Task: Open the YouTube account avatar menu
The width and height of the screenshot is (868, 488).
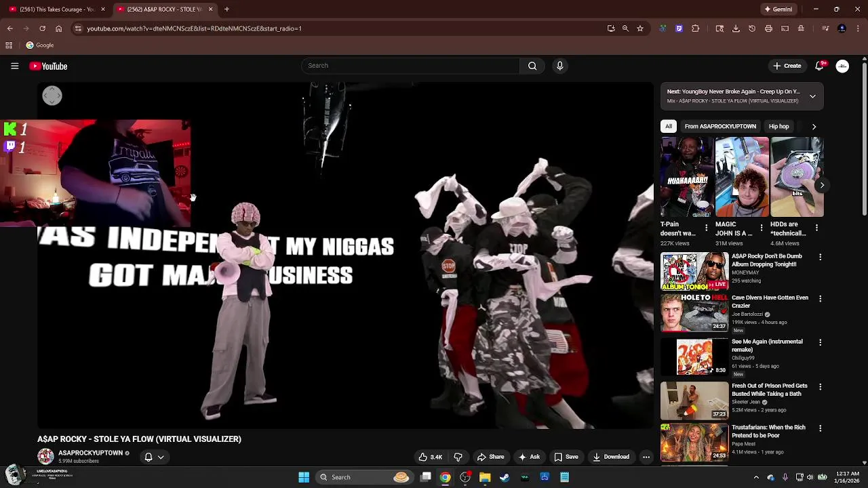Action: coord(842,66)
